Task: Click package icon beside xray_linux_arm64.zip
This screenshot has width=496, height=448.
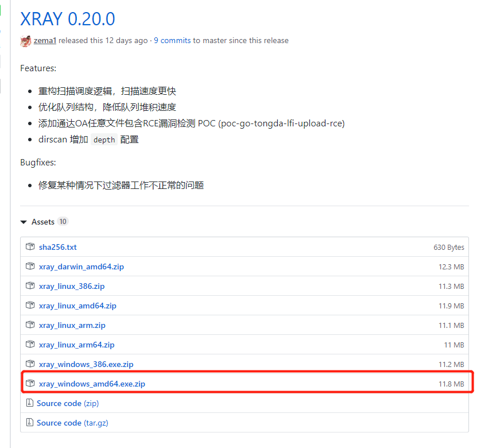Action: 30,344
